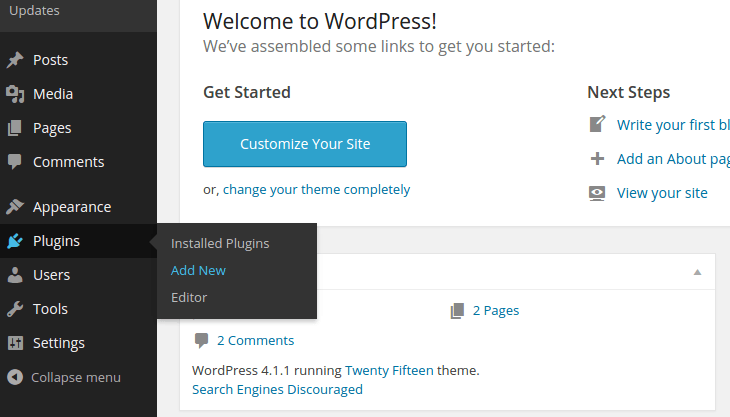Open the 2 Comments link
Screen dimensions: 730x417
(x=255, y=340)
